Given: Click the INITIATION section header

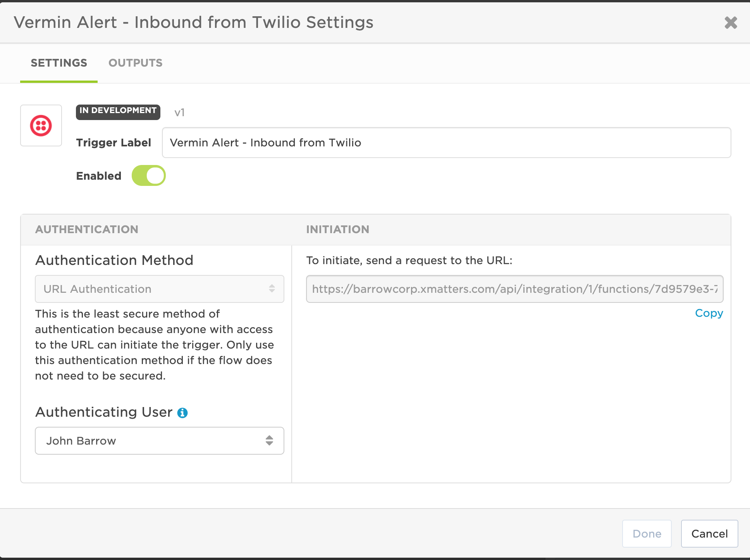Looking at the screenshot, I should (337, 229).
